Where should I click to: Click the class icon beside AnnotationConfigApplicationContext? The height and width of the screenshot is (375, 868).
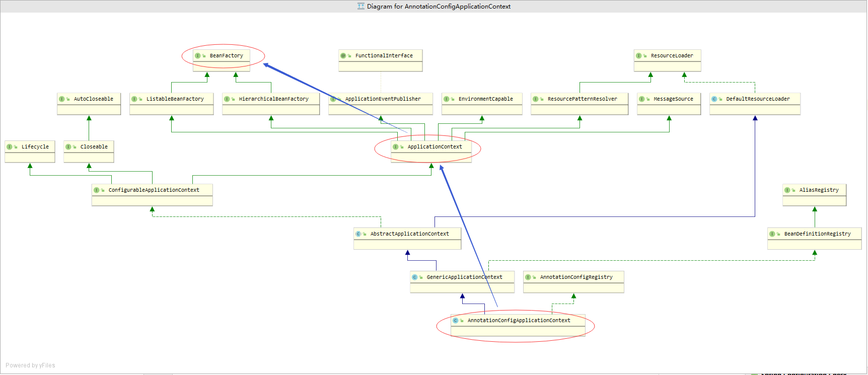point(456,321)
